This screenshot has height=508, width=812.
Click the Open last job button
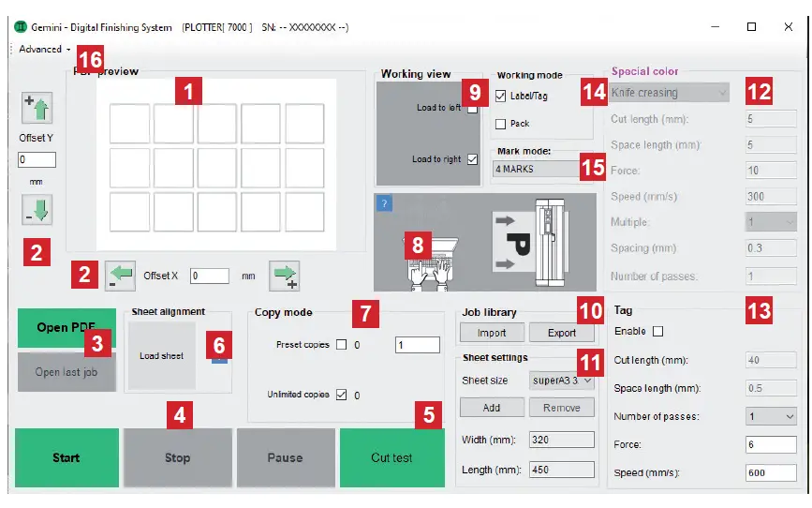tap(66, 372)
